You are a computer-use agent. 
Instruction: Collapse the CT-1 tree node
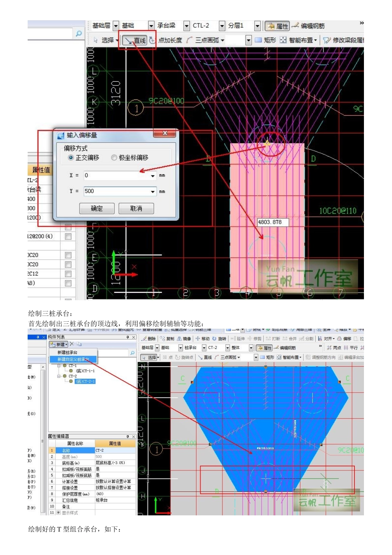pyautogui.click(x=59, y=366)
